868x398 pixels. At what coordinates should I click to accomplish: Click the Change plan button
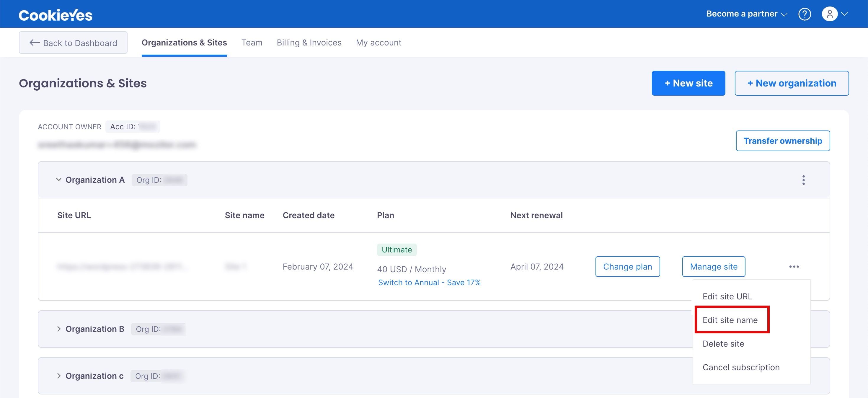pyautogui.click(x=627, y=267)
